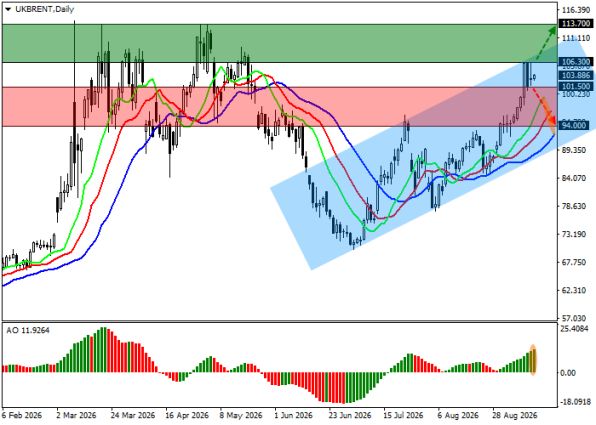Click the 89.350 price axis value
This screenshot has width=596, height=425.
tap(574, 150)
